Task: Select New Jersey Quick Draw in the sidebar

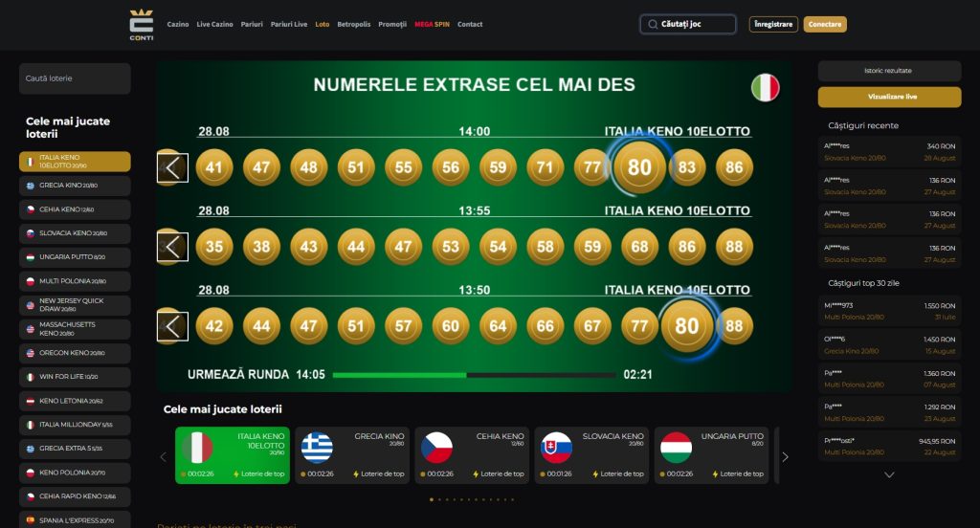Action: click(75, 305)
